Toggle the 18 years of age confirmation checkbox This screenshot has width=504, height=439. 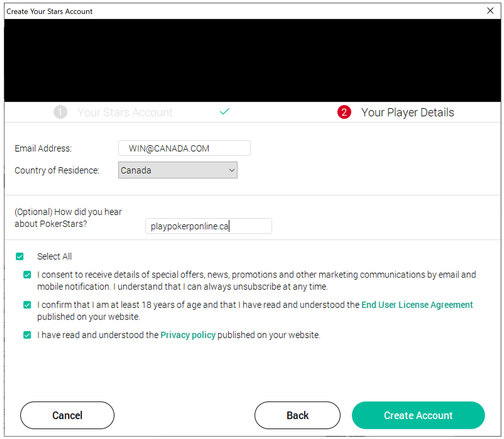coord(27,305)
